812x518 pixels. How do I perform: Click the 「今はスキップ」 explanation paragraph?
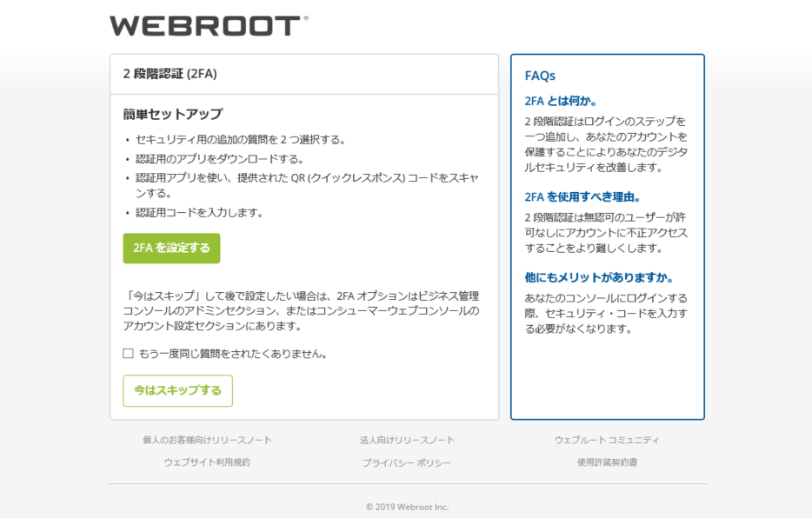click(x=302, y=311)
